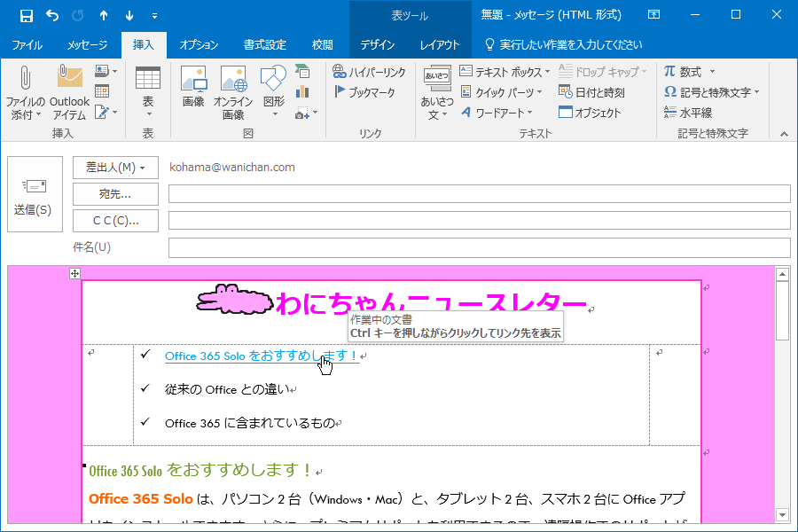Insert a calendar via calendar icon
This screenshot has height=532, width=798.
click(x=102, y=91)
